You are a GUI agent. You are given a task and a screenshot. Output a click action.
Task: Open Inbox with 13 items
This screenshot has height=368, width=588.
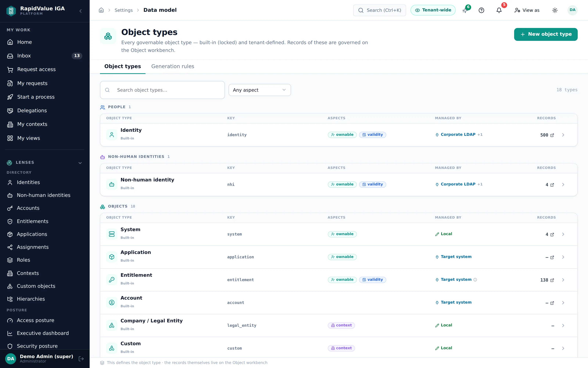45,56
